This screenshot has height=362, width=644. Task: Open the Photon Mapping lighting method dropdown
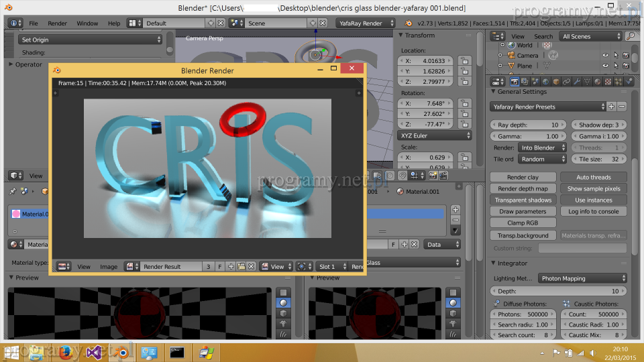coord(582,278)
